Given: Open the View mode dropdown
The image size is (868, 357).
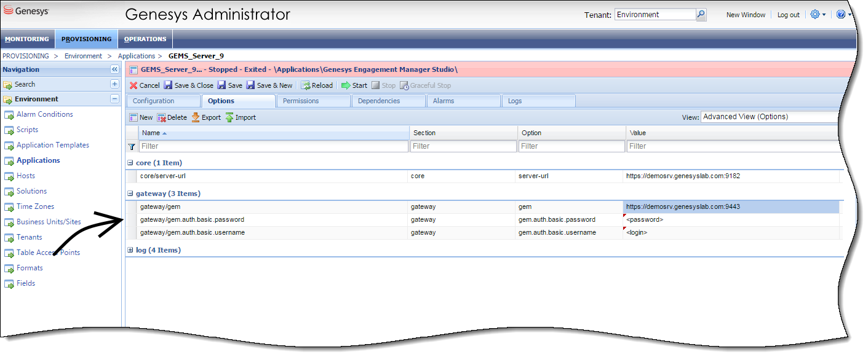Looking at the screenshot, I should 769,117.
